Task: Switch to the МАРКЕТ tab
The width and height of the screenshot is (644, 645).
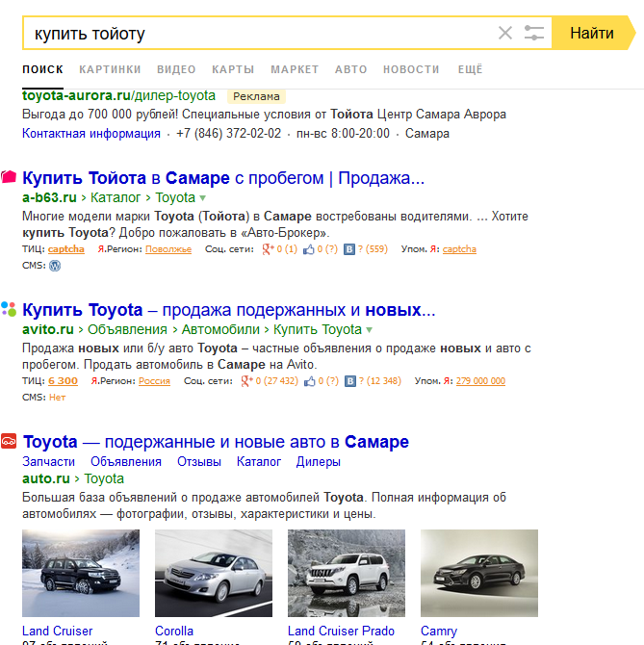Action: [x=295, y=69]
